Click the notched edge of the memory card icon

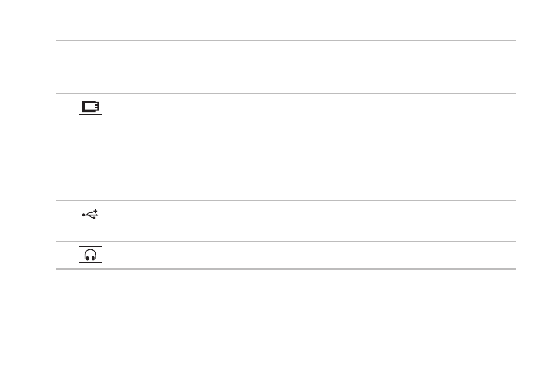tap(97, 107)
